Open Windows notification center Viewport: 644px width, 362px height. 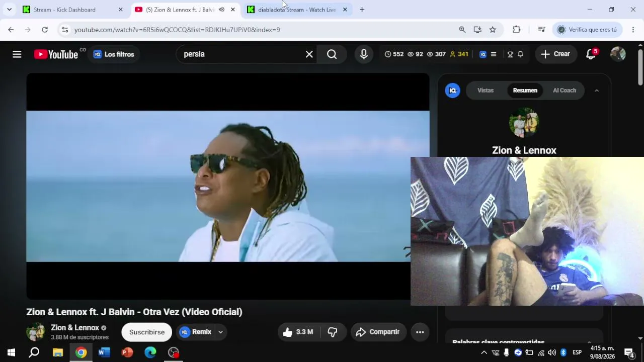[x=628, y=352]
